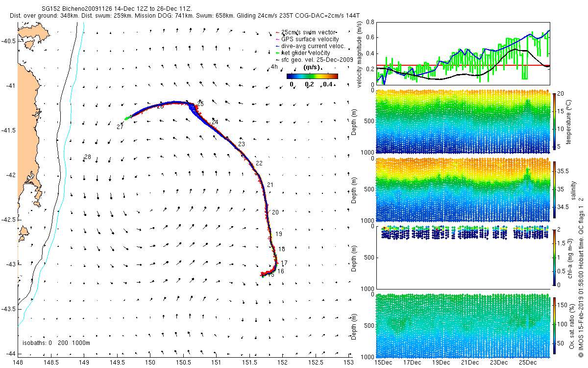This screenshot has height=368, width=588.
Task: Select the day 20 track marker
Action: (x=275, y=212)
